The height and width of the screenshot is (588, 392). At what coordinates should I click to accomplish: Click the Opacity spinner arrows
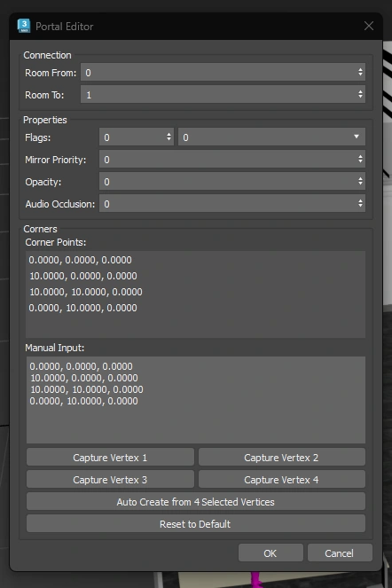tap(360, 182)
